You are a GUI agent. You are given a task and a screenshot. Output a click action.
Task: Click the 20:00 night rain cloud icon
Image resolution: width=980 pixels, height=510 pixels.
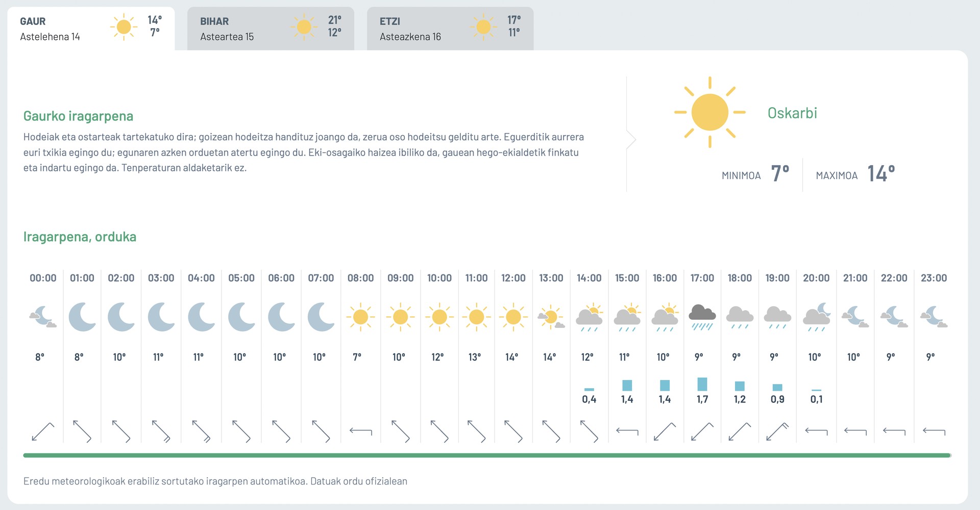tap(817, 317)
